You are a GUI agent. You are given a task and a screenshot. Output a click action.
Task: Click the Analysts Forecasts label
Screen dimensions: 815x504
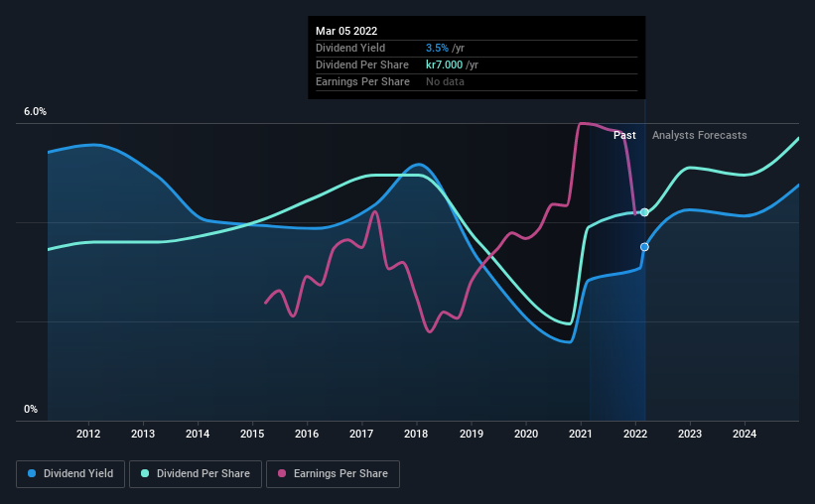point(700,135)
